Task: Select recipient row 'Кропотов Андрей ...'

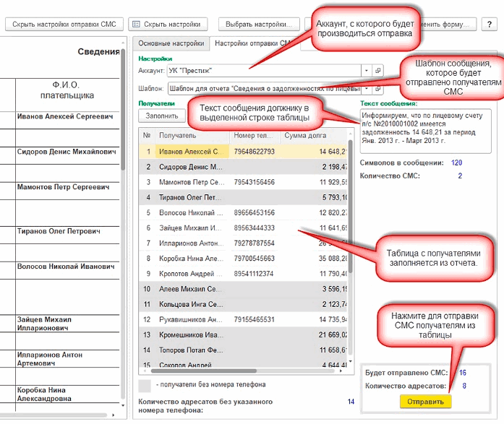Action: (243, 274)
